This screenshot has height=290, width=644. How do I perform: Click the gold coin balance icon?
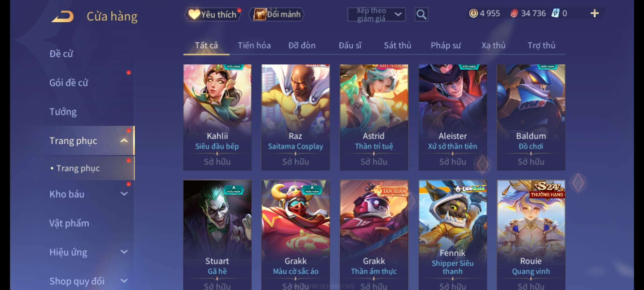pyautogui.click(x=473, y=13)
